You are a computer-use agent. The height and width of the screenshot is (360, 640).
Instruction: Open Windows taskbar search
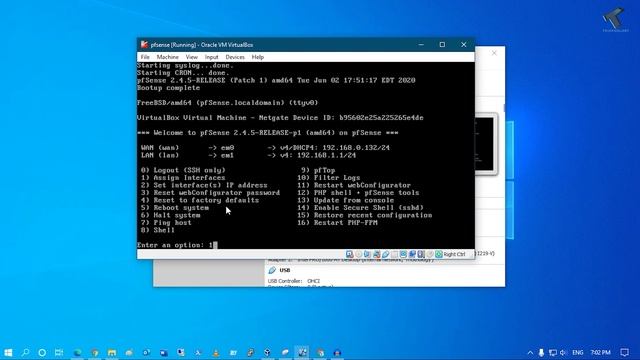click(x=25, y=352)
